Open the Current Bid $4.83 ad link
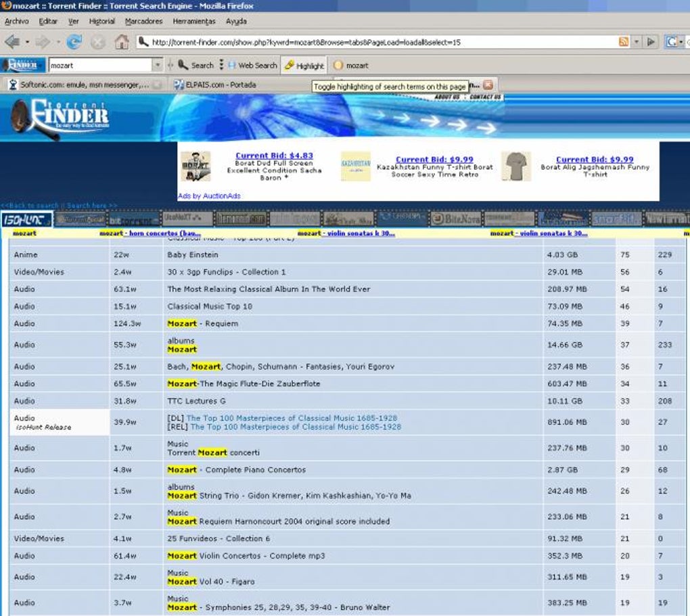Image resolution: width=690 pixels, height=616 pixels. point(274,156)
